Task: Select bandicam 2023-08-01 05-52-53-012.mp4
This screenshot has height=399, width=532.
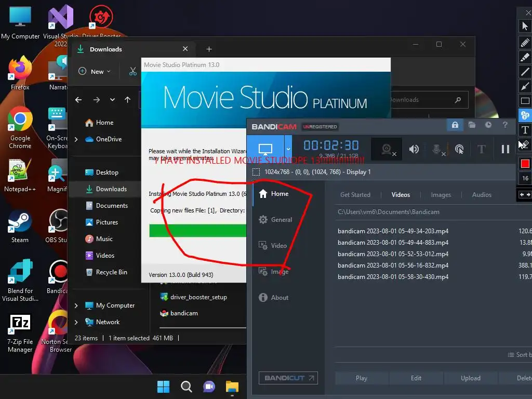Action: (393, 254)
